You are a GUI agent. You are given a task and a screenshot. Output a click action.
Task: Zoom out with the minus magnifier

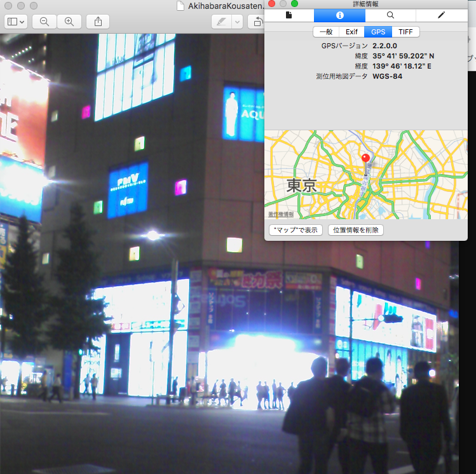(44, 22)
